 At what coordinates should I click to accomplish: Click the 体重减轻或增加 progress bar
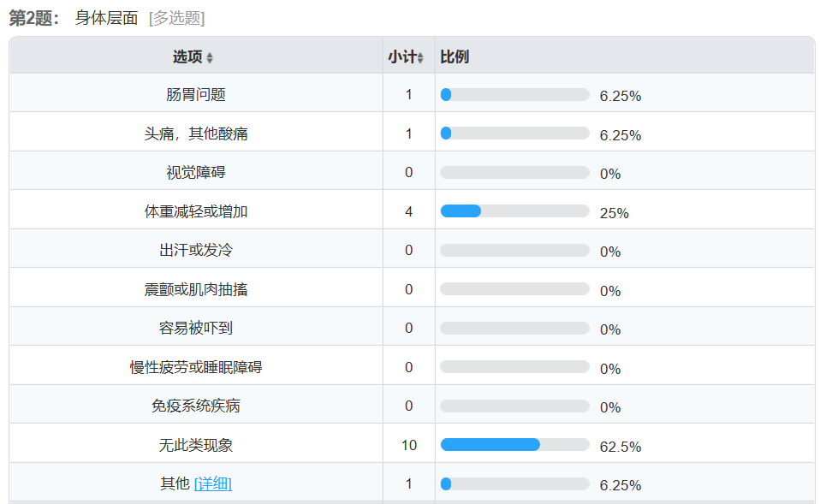pyautogui.click(x=514, y=211)
